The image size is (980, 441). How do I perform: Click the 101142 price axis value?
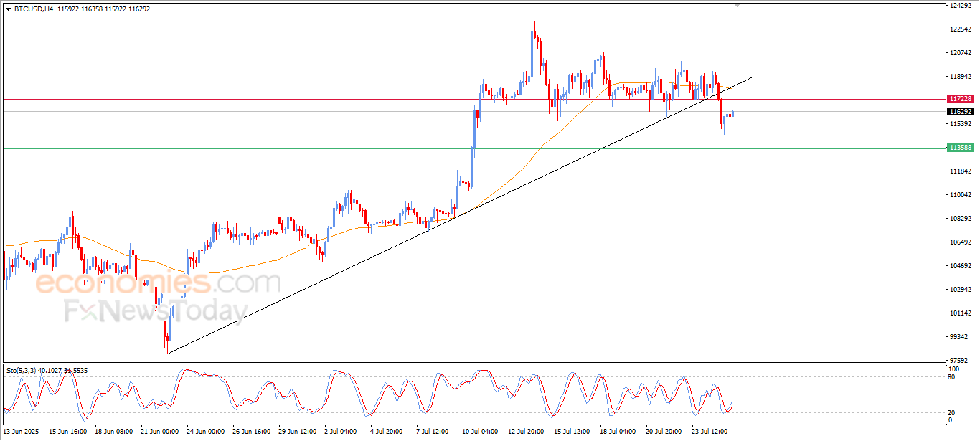coord(960,313)
